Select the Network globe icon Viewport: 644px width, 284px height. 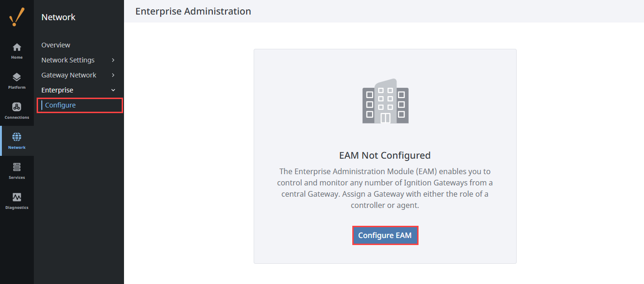coord(17,137)
